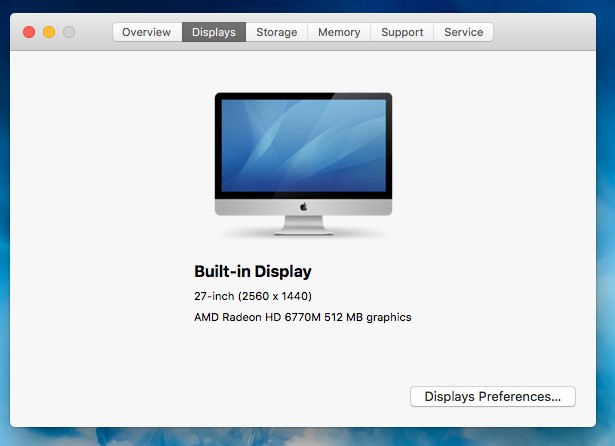Click the 27-inch (2560 x 1440) text

[253, 296]
